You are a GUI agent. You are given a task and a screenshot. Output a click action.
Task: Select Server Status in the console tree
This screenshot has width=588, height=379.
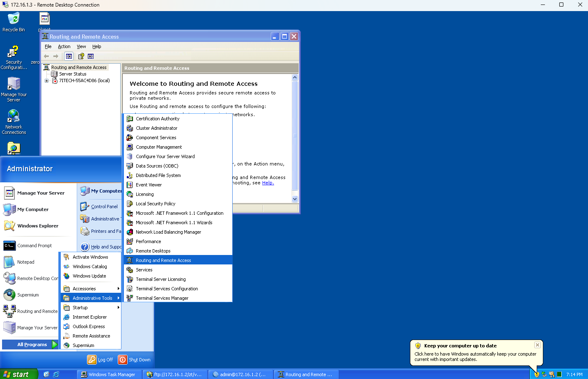(x=72, y=74)
